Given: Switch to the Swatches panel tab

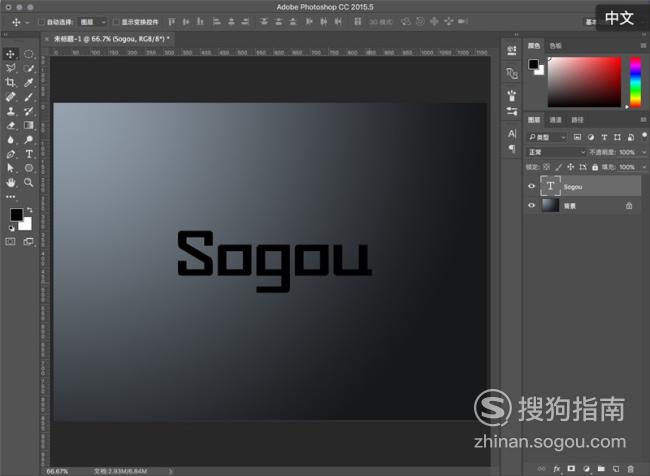Looking at the screenshot, I should [555, 46].
